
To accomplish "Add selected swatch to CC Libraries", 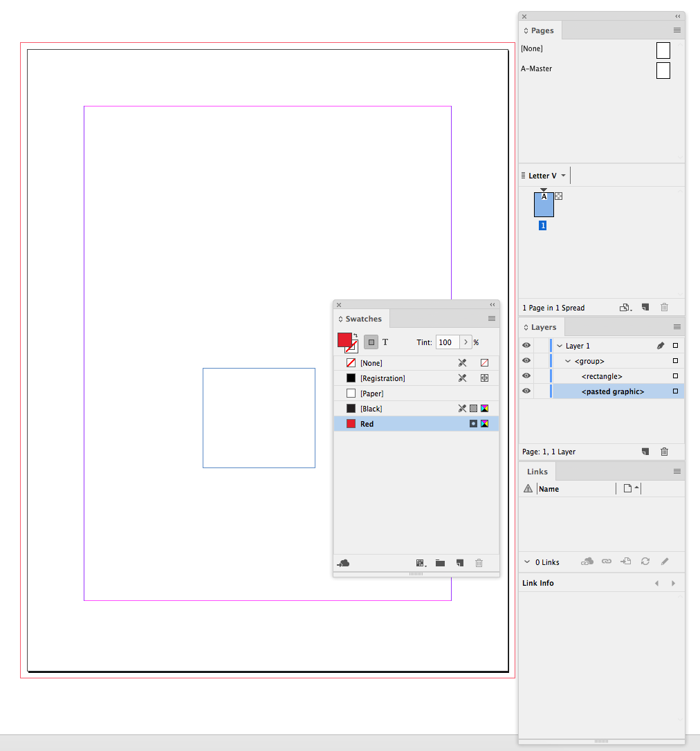I will [344, 563].
